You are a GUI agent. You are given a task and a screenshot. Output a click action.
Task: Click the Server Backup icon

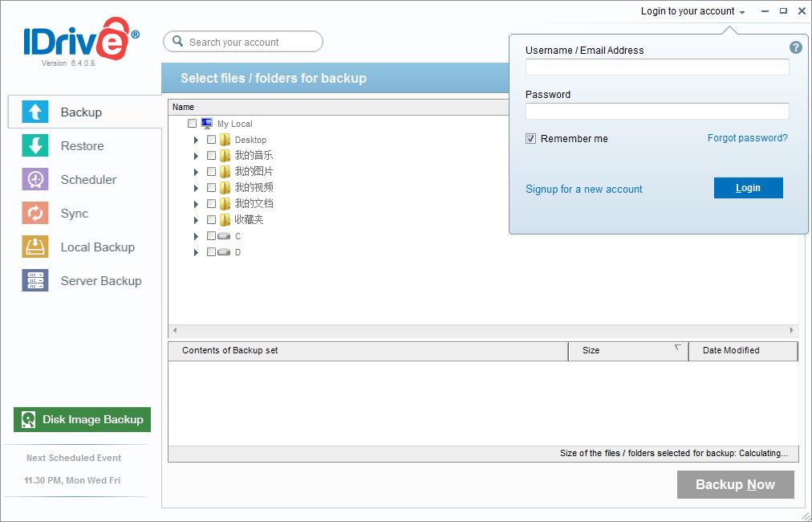click(x=35, y=281)
